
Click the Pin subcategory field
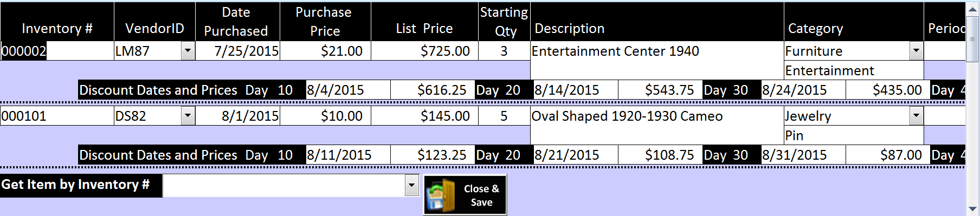pos(854,135)
